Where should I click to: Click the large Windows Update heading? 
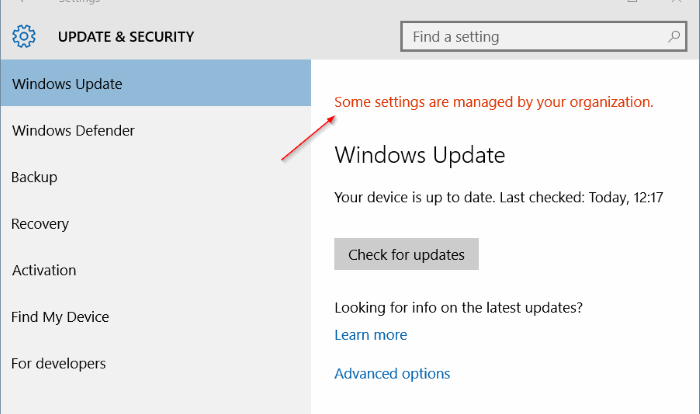[420, 155]
